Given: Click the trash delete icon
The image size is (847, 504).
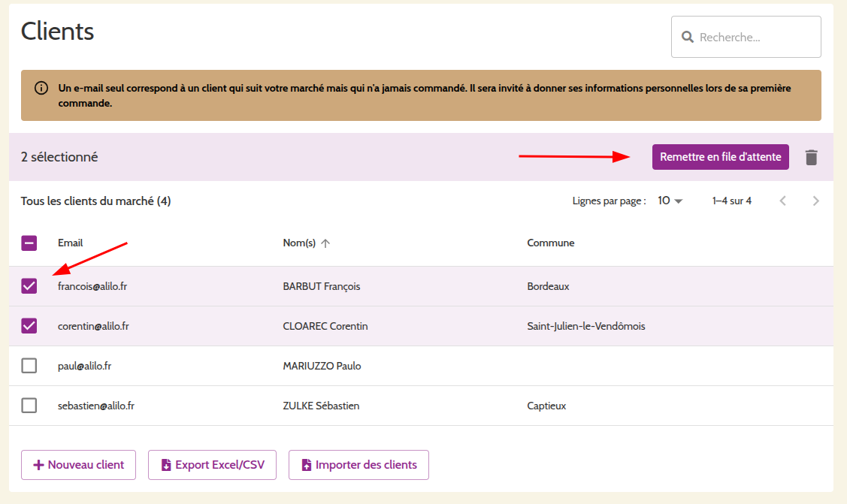Looking at the screenshot, I should tap(811, 157).
